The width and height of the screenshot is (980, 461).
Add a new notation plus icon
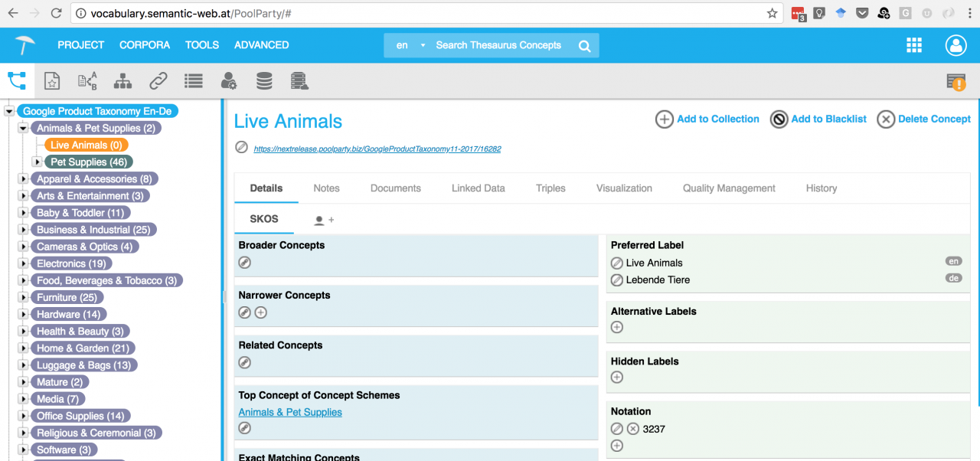pos(617,446)
